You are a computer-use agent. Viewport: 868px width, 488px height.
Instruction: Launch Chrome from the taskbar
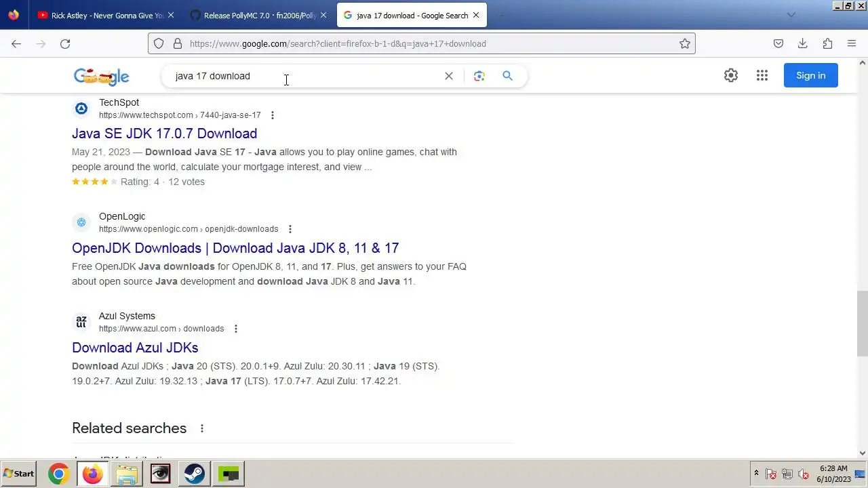tap(59, 474)
